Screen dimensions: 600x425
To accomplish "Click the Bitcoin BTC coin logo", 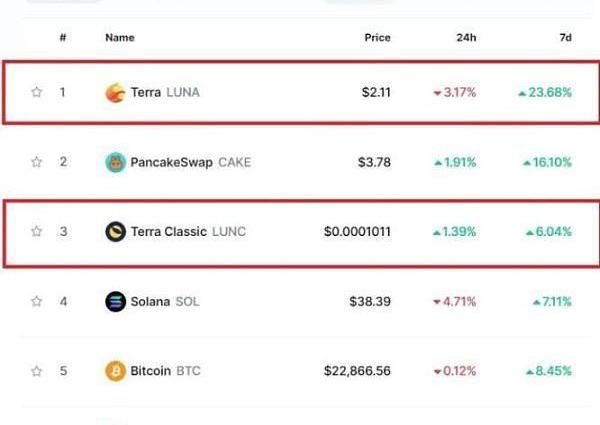I will (116, 371).
